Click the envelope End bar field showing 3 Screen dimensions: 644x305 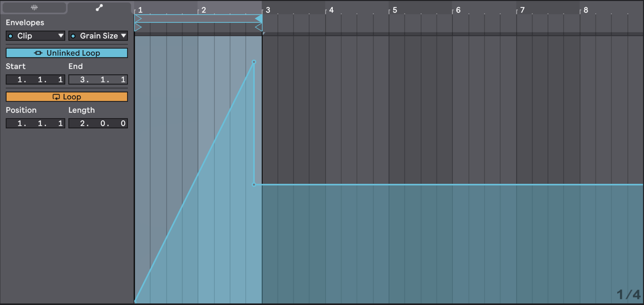pyautogui.click(x=84, y=80)
